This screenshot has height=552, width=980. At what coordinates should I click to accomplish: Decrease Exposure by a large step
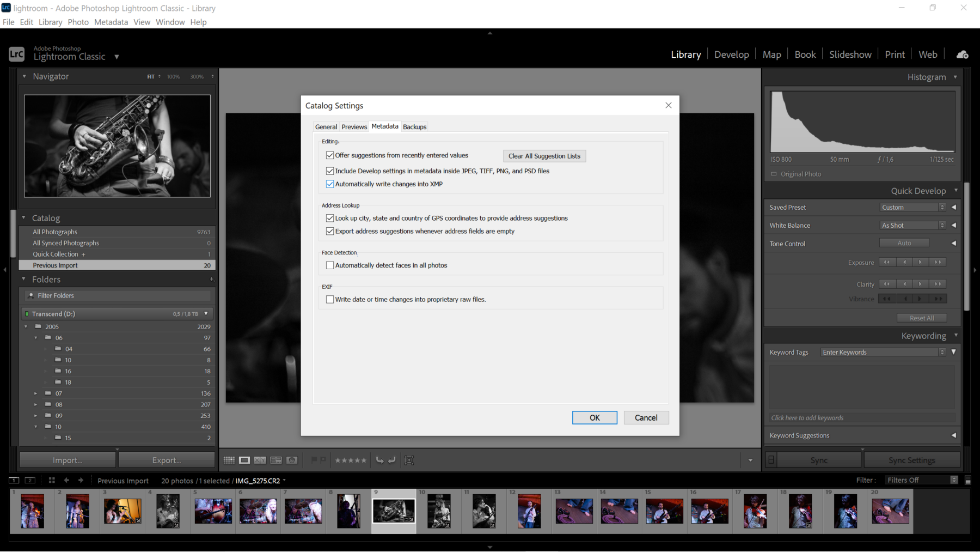887,262
